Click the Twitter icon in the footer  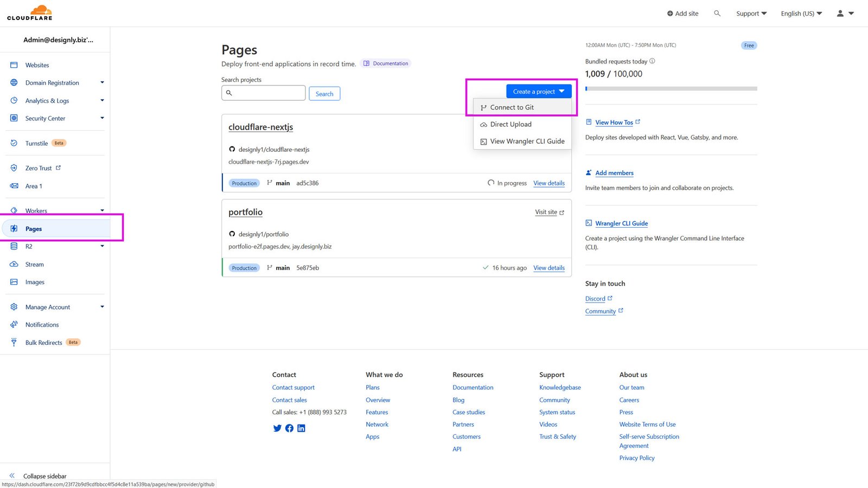277,428
